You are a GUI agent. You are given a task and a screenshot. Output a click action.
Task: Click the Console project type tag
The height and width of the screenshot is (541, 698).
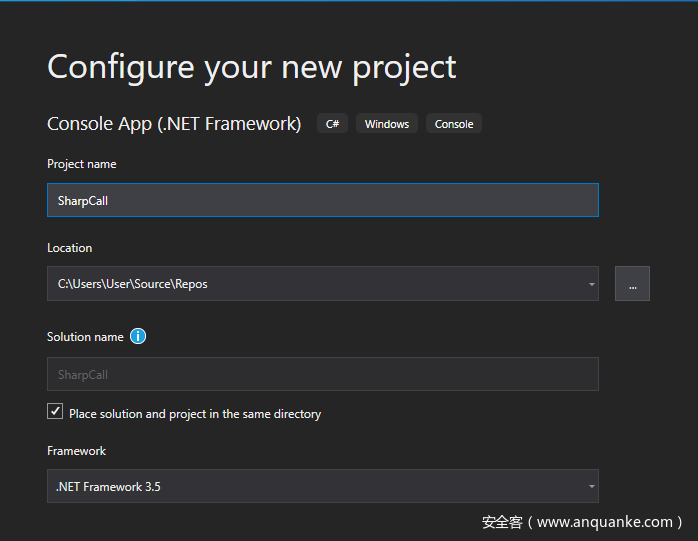[x=454, y=124]
